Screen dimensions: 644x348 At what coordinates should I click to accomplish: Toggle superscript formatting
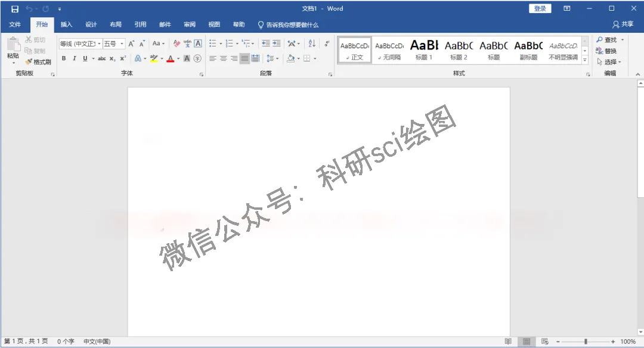pos(123,58)
